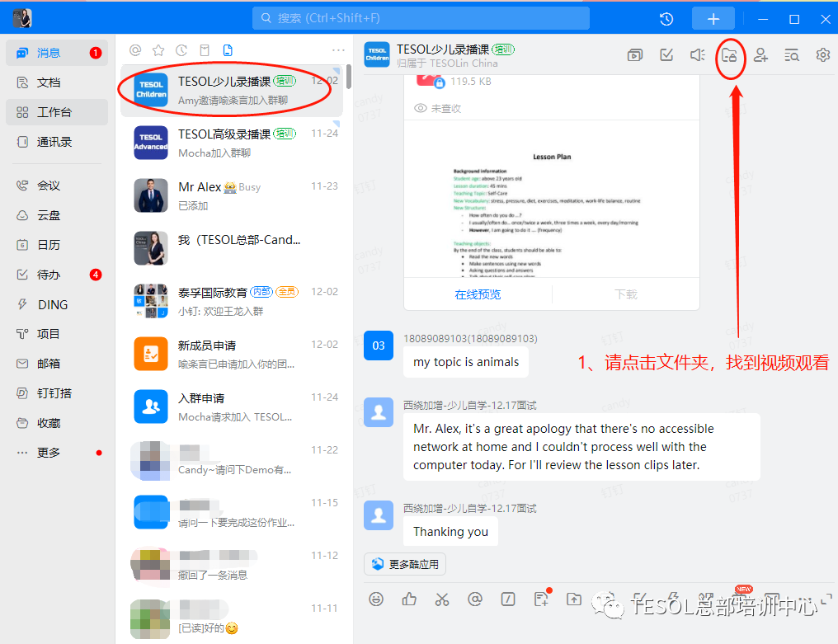
Task: Open the three-dot filter options menu
Action: [x=337, y=50]
